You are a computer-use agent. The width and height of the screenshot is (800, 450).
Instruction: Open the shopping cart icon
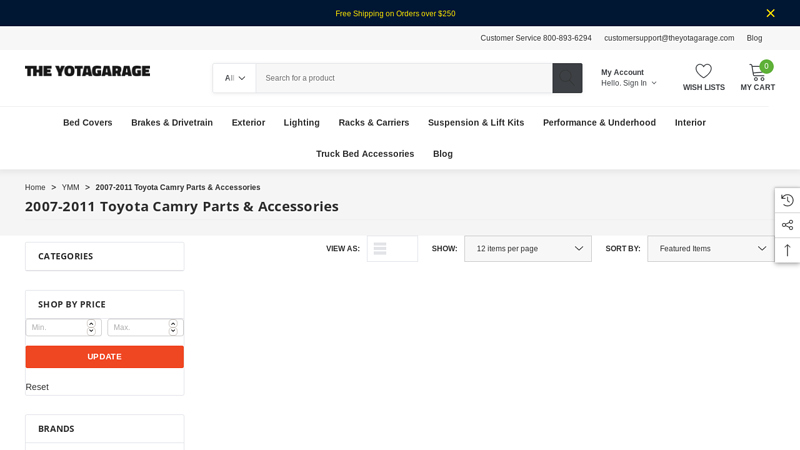tap(757, 72)
